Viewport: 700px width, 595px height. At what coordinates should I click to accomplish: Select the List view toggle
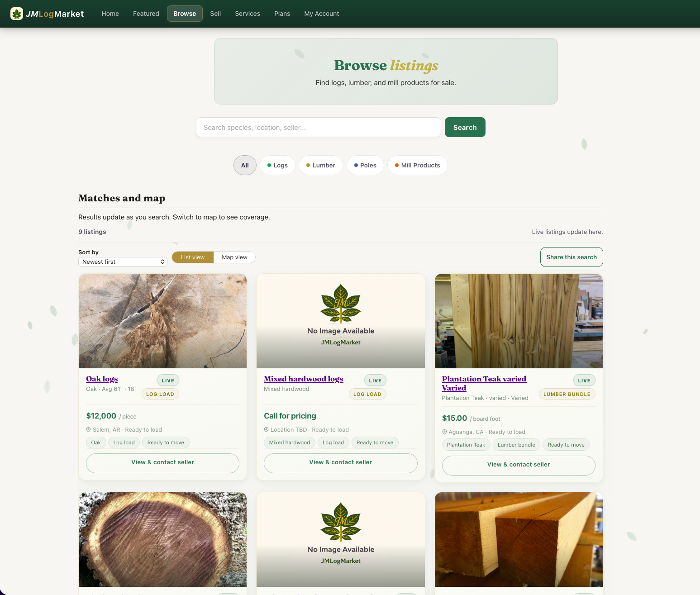(192, 257)
